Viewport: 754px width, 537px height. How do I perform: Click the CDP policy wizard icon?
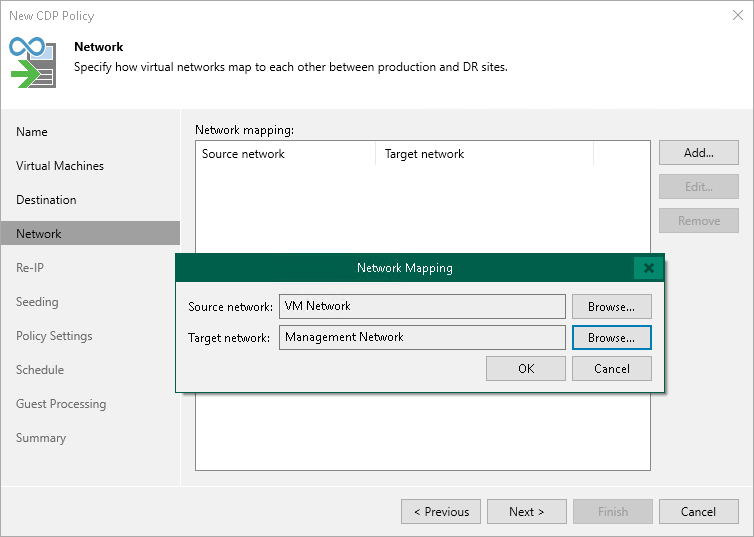coord(33,62)
